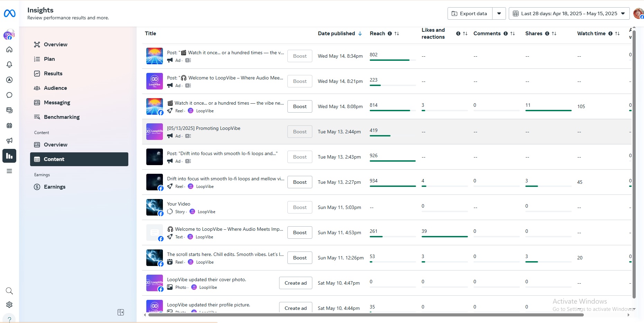Screen dimensions: 644x323
Task: Click the Search magnifier icon
Action: 9,291
